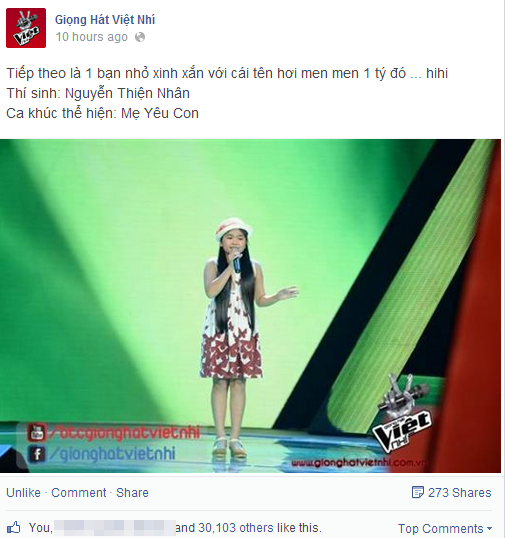Open the 30,103 others likes list
This screenshot has height=538, width=505.
(x=248, y=527)
